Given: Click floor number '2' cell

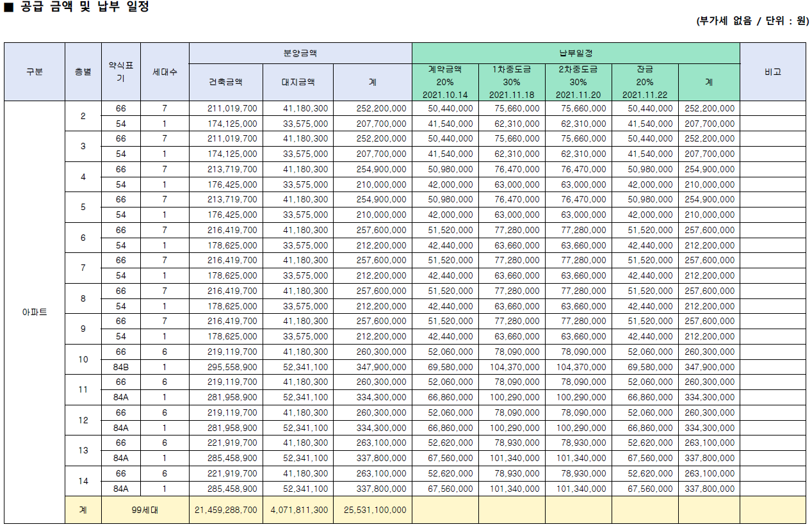Looking at the screenshot, I should 83,116.
